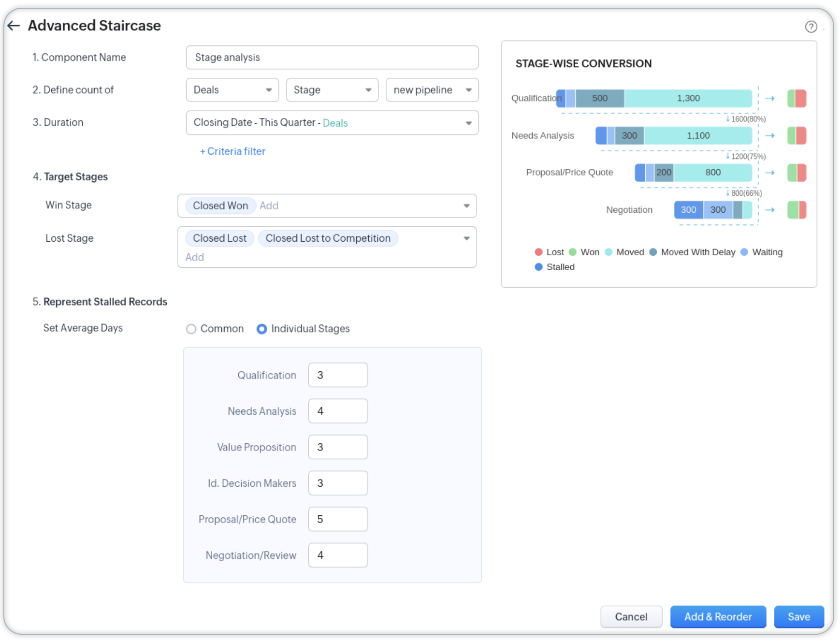The width and height of the screenshot is (840, 642).
Task: Open the new pipeline dropdown
Action: point(432,90)
